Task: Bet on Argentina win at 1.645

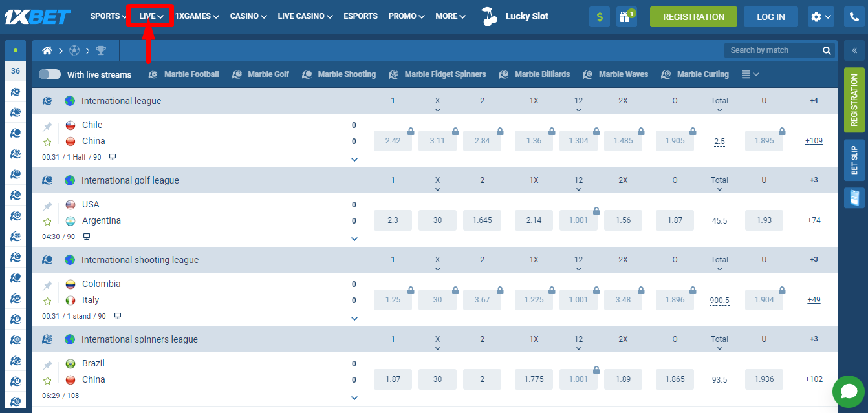Action: point(482,220)
